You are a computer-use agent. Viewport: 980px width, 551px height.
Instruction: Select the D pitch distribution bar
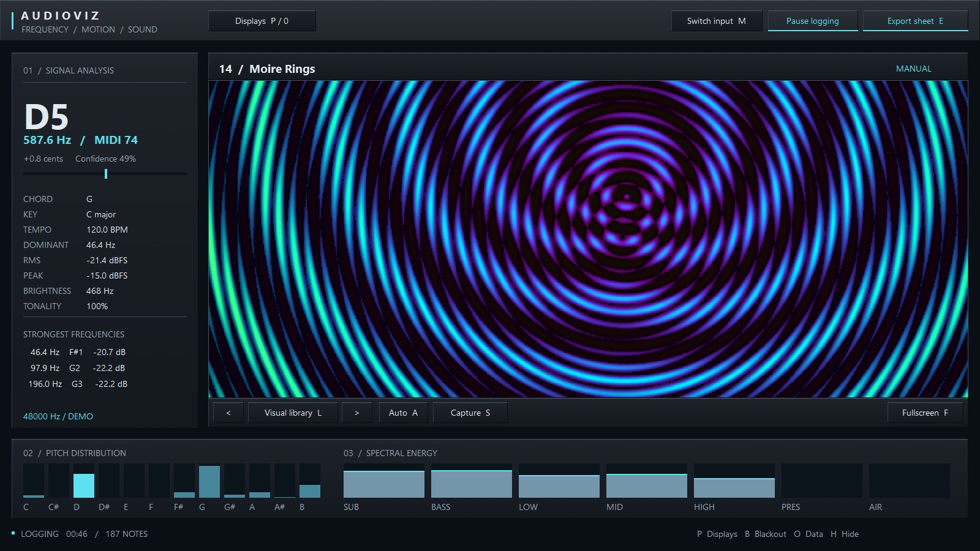[x=84, y=481]
